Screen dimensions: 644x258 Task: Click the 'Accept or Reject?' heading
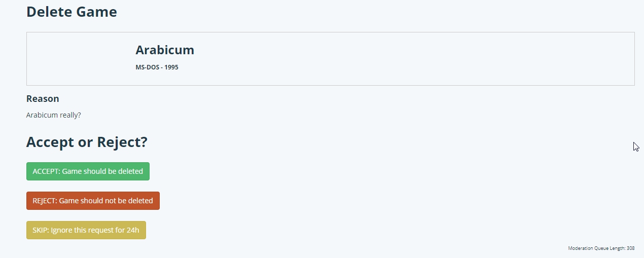click(87, 142)
